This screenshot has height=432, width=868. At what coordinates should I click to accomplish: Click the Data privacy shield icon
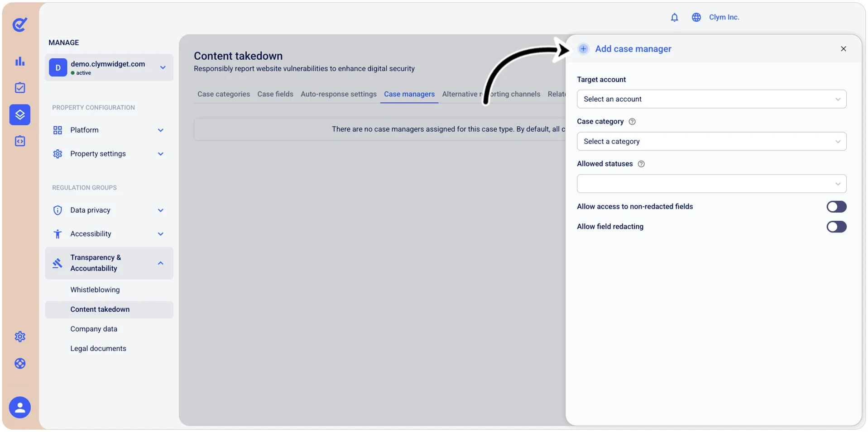click(x=58, y=210)
